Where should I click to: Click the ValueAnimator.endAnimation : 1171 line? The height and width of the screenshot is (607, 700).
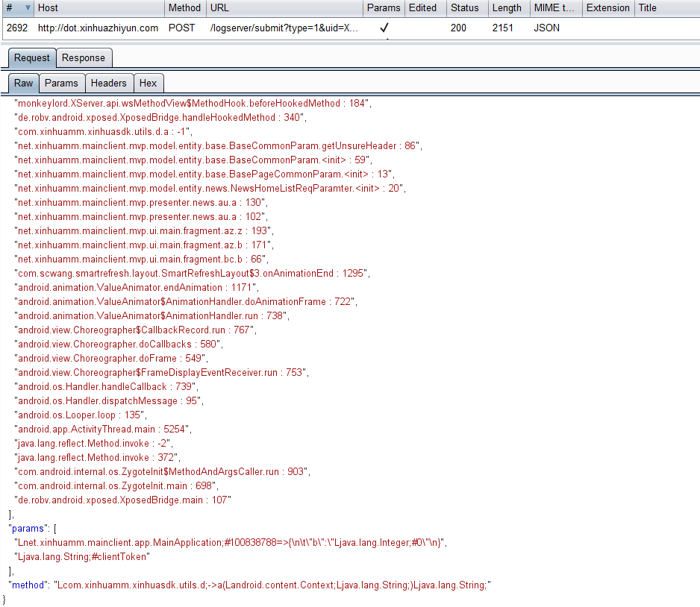click(137, 288)
